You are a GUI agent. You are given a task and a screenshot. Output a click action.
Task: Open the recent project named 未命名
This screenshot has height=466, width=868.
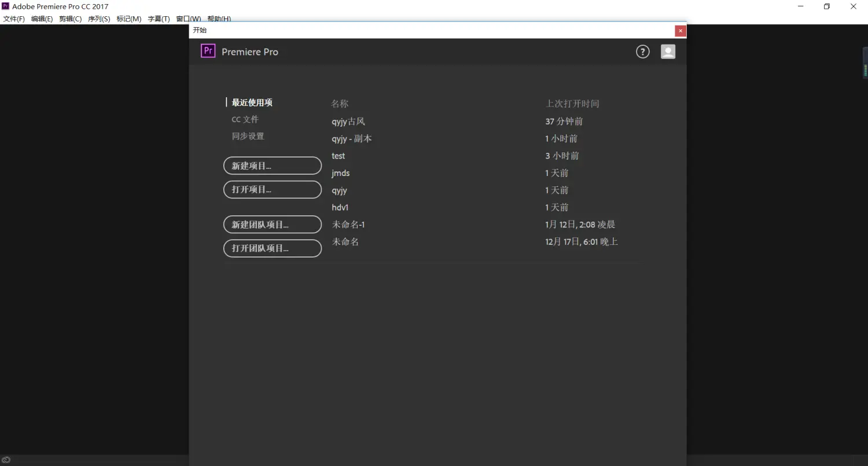pyautogui.click(x=345, y=242)
